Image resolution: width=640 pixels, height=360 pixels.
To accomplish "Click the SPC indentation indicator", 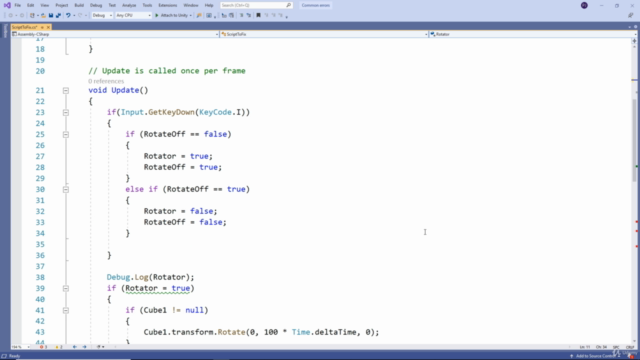I will coord(616,347).
